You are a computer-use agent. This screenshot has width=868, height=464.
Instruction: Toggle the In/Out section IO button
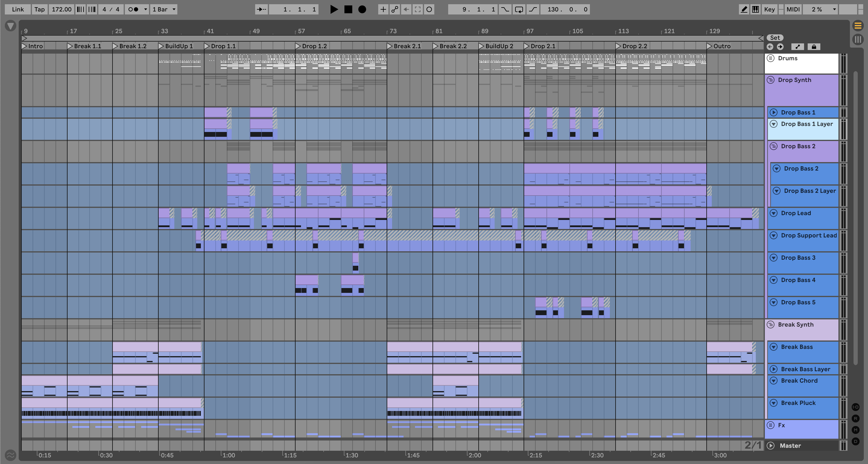(856, 407)
